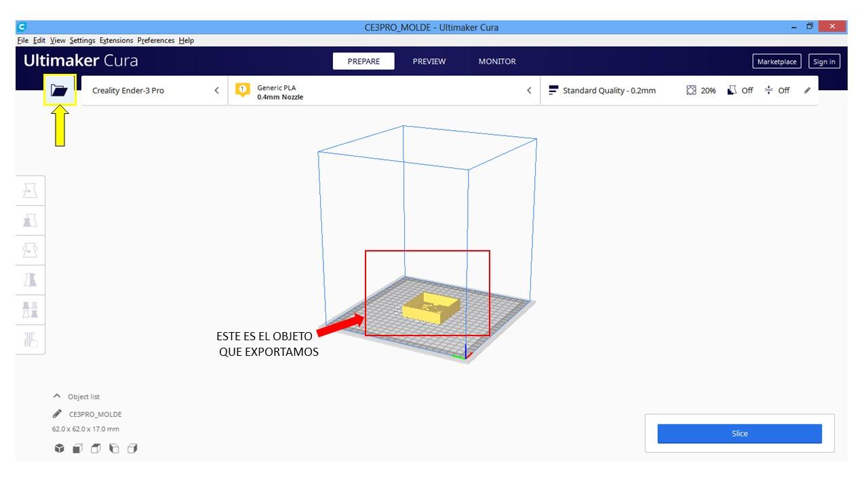The image size is (868, 488).
Task: Open the Help menu
Action: (x=186, y=41)
